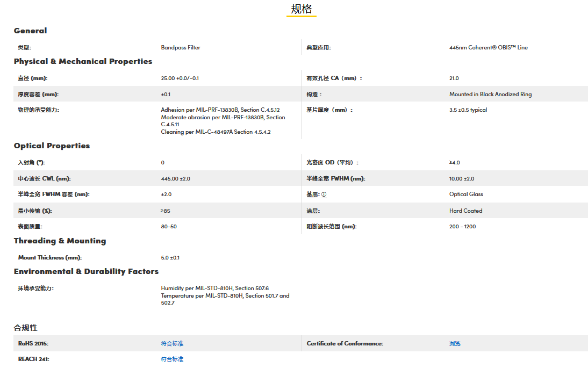The width and height of the screenshot is (588, 368).
Task: Click the General section heading
Action: click(30, 31)
